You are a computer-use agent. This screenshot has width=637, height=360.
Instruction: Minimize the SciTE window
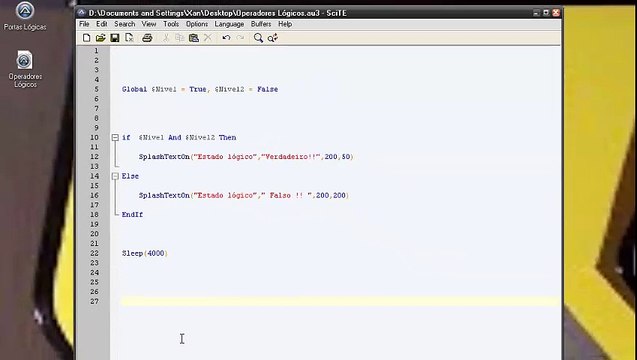[536, 13]
